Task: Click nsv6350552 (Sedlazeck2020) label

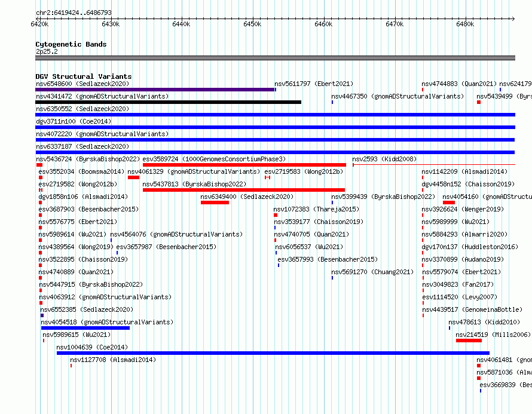Action: [82, 109]
